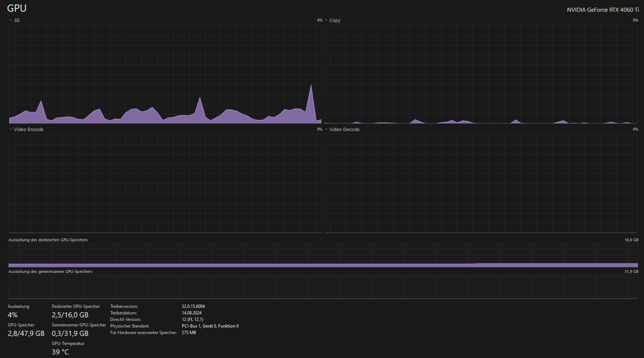
Task: Click the 0,3/31,9 GB shared memory value
Action: tap(70, 334)
